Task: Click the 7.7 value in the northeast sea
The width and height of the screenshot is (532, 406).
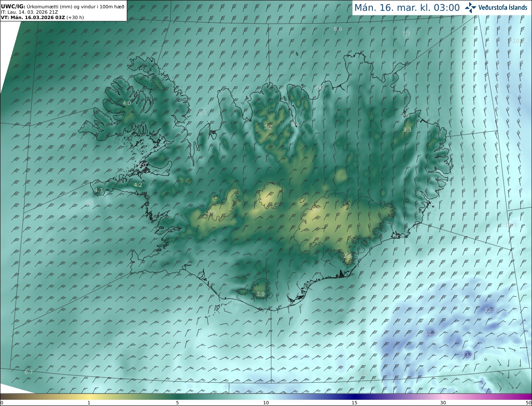Action: [406, 34]
